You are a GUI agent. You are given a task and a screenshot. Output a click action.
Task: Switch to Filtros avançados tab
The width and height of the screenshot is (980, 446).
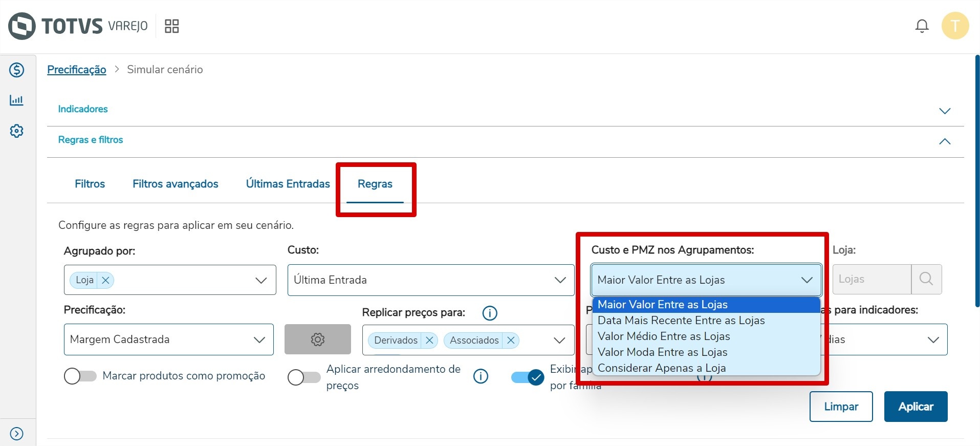[175, 184]
